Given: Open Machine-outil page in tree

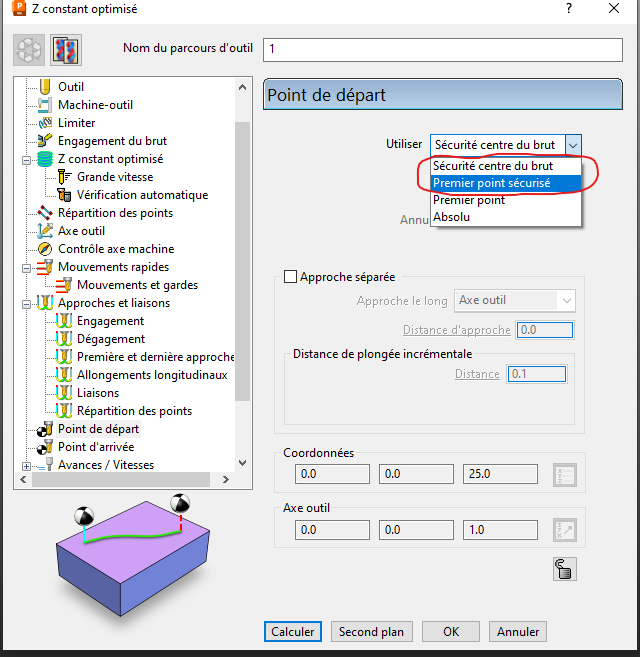Looking at the screenshot, I should pyautogui.click(x=95, y=105).
